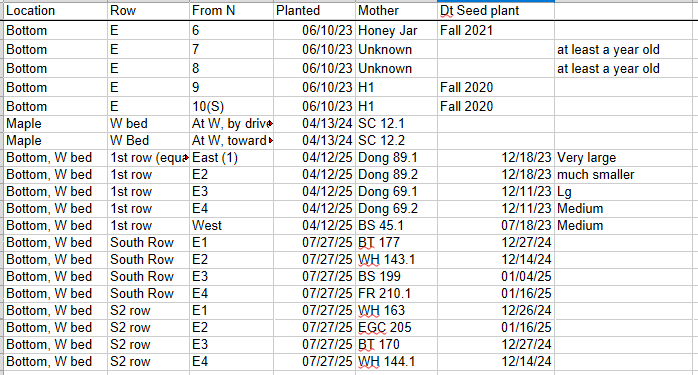Select the 10(S) From N cell
698x375 pixels.
point(231,107)
